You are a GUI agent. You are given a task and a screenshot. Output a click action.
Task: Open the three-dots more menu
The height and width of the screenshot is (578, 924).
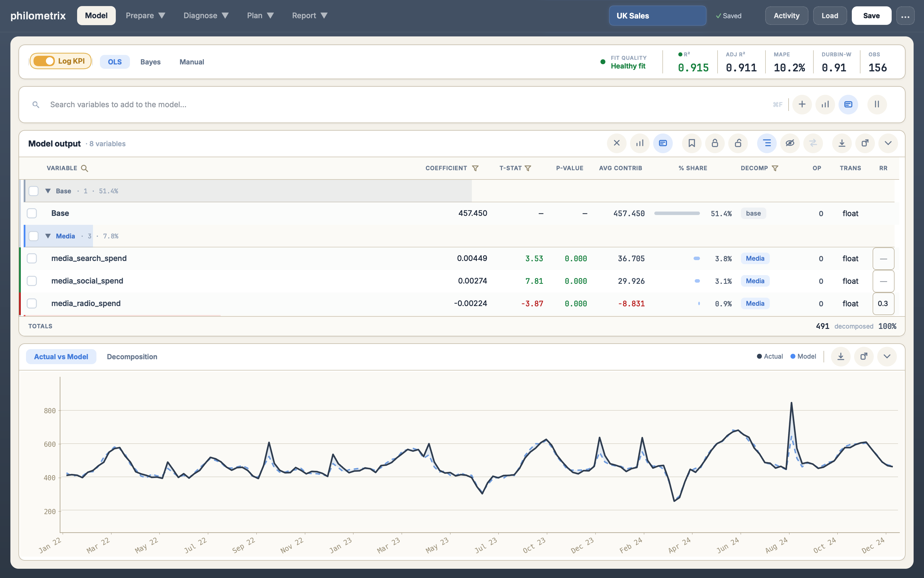[x=905, y=16]
